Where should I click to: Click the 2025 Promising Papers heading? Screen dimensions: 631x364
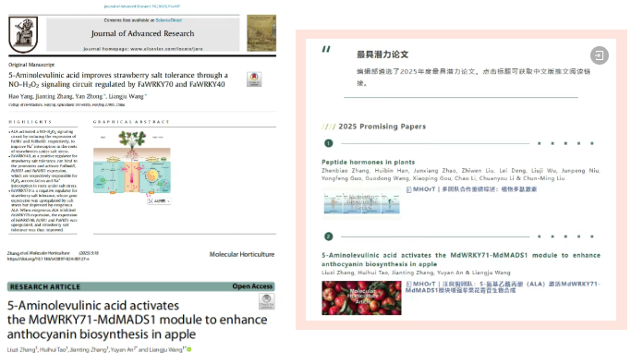coord(382,127)
